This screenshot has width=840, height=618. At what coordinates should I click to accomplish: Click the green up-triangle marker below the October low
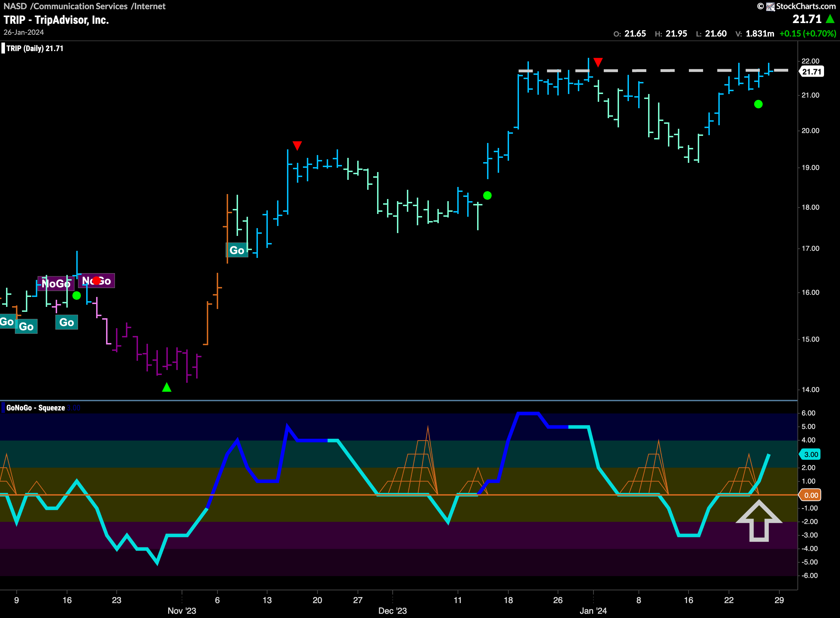[x=167, y=387]
